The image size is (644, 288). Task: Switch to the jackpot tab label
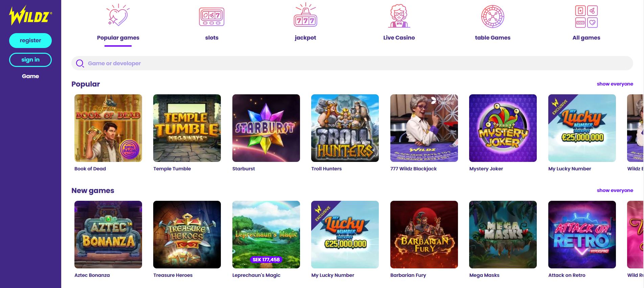point(305,38)
